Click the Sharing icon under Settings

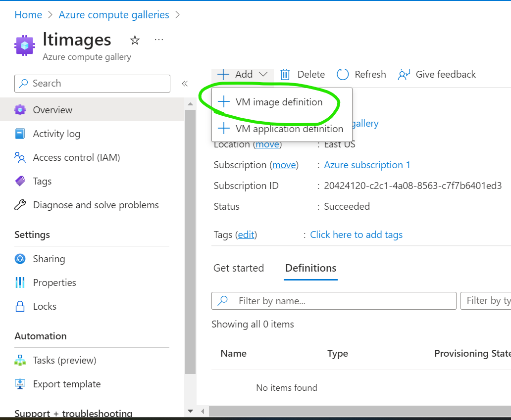point(20,259)
